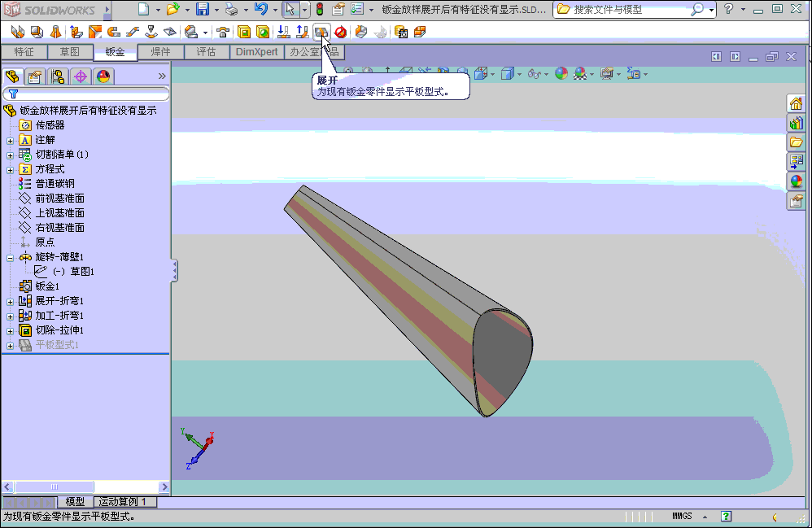Click the Rebuild traffic light icon
Viewport: 812px width, 528px height.
pos(320,9)
